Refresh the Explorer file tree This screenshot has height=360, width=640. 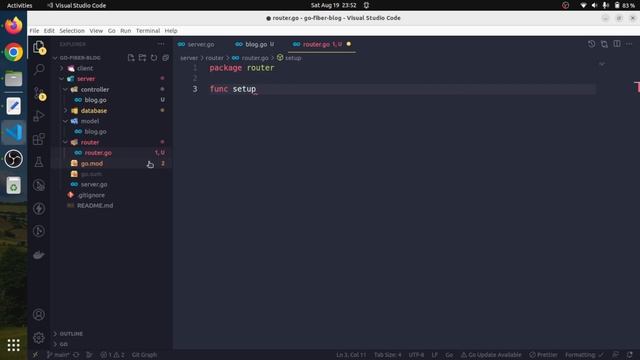pyautogui.click(x=154, y=58)
